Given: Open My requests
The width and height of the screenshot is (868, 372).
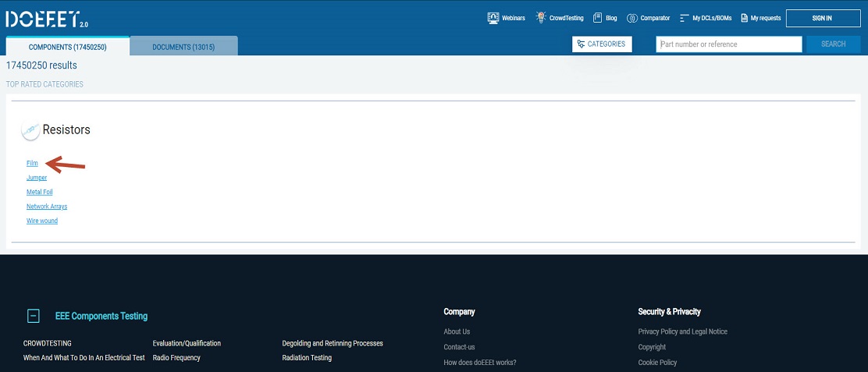Looking at the screenshot, I should [x=766, y=18].
